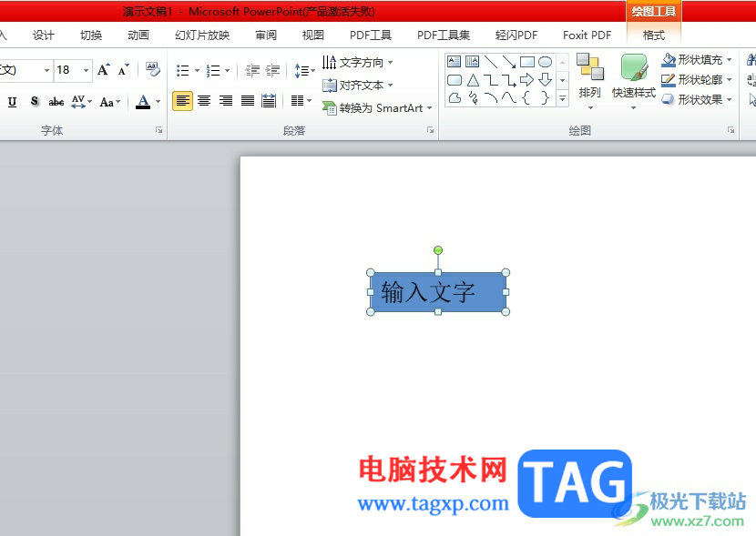
Task: Open the 格式 drawing tools tab
Action: point(654,35)
